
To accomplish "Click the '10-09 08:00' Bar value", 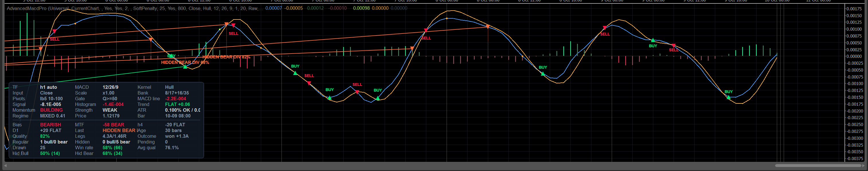I will (178, 116).
